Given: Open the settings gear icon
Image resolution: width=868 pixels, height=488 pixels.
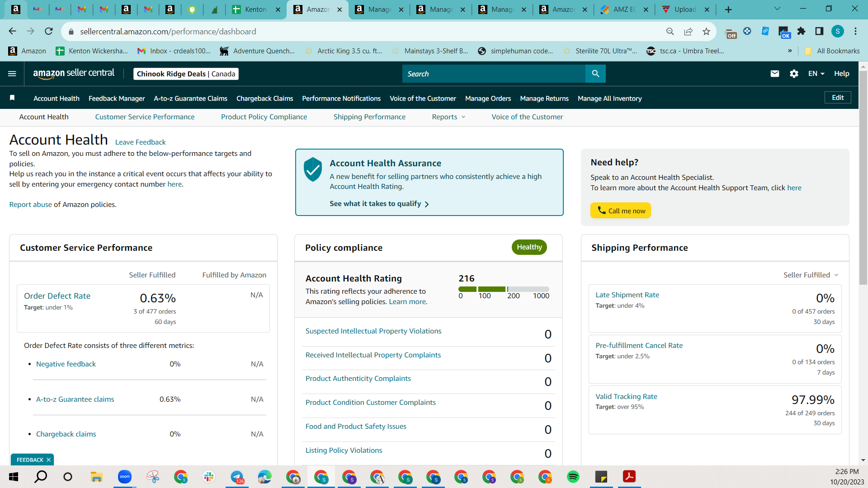Looking at the screenshot, I should click(x=794, y=74).
